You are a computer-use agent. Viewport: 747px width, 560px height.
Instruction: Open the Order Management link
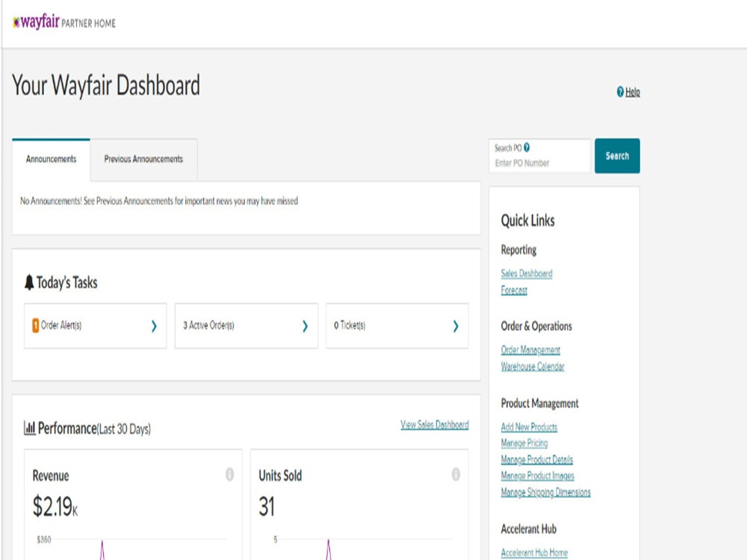pyautogui.click(x=530, y=350)
